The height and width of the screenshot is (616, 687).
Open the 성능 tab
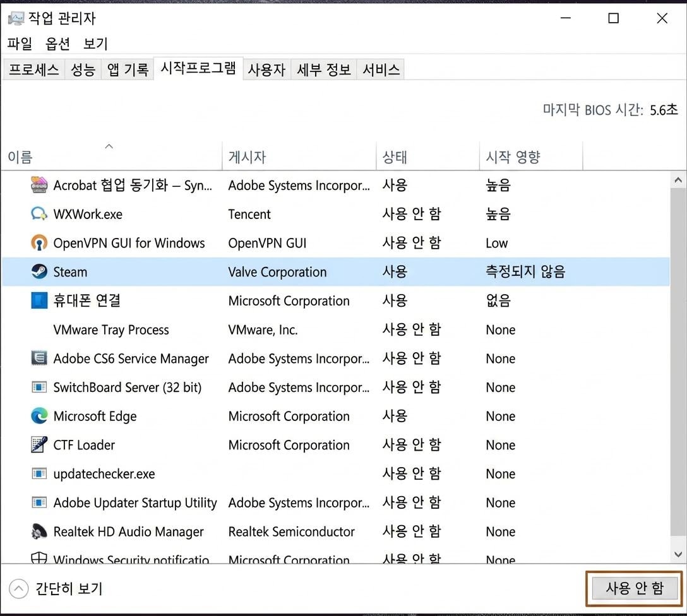click(x=82, y=70)
